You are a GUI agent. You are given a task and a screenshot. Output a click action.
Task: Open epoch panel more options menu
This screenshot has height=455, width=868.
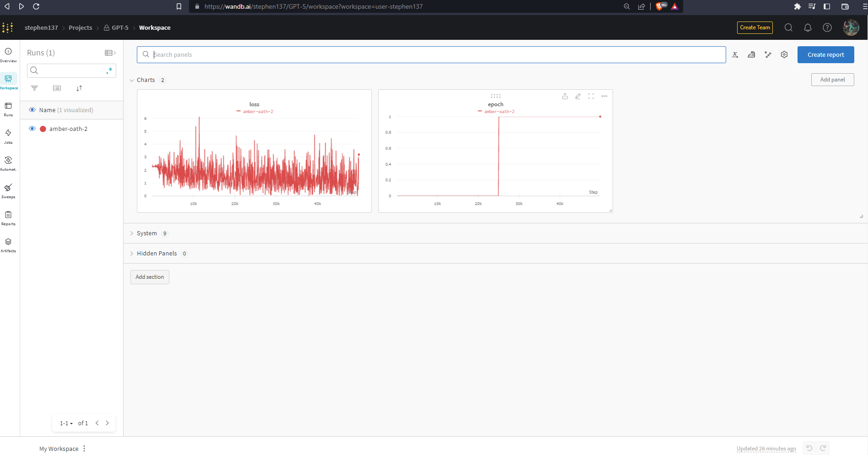pos(604,96)
